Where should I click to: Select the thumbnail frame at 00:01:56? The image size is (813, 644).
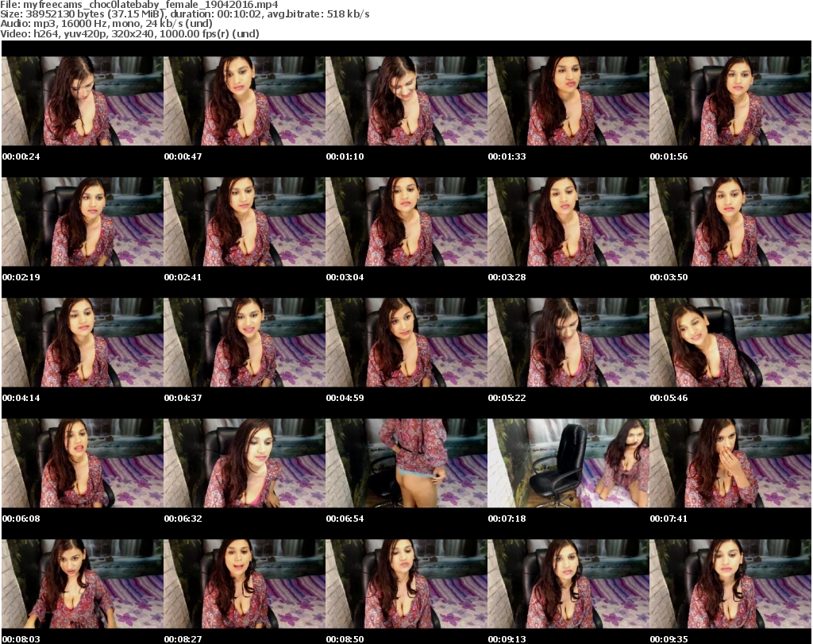(x=730, y=101)
